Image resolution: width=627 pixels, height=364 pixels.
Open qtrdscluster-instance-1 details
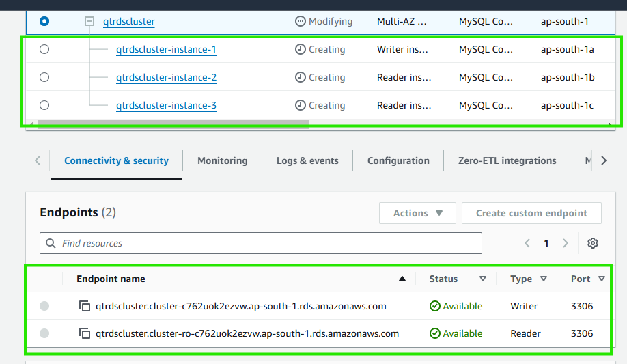tap(166, 49)
